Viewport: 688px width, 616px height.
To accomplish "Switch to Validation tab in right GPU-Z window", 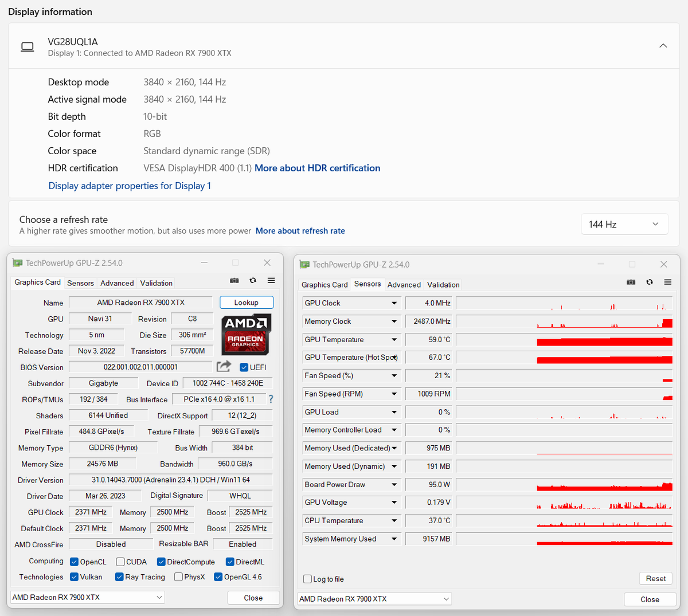I will (443, 285).
